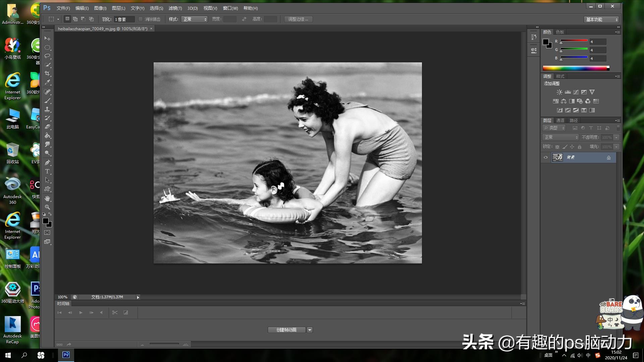
Task: Select the Lasso tool
Action: click(x=47, y=56)
